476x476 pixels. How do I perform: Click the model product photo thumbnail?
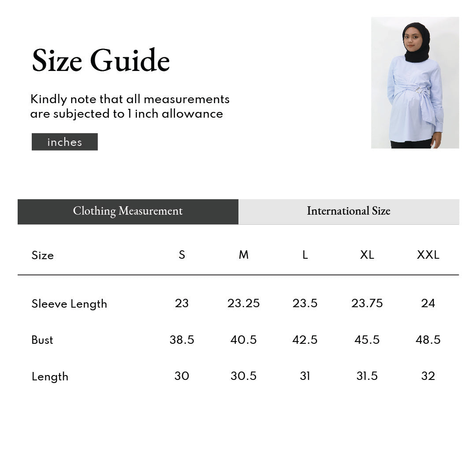click(x=415, y=82)
